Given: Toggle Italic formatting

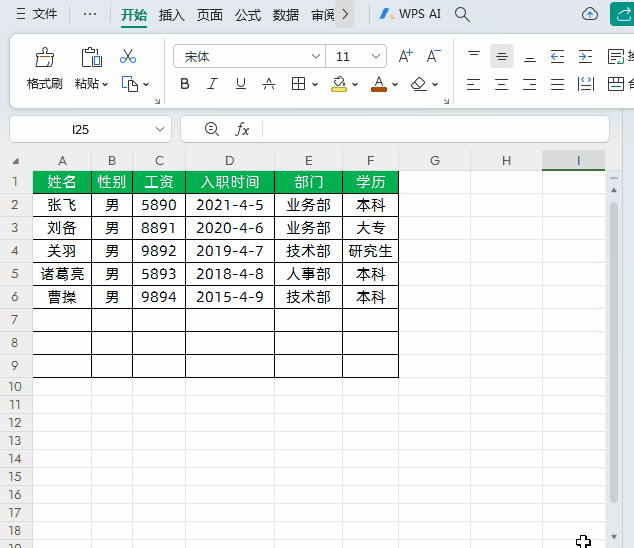Looking at the screenshot, I should pyautogui.click(x=212, y=84).
